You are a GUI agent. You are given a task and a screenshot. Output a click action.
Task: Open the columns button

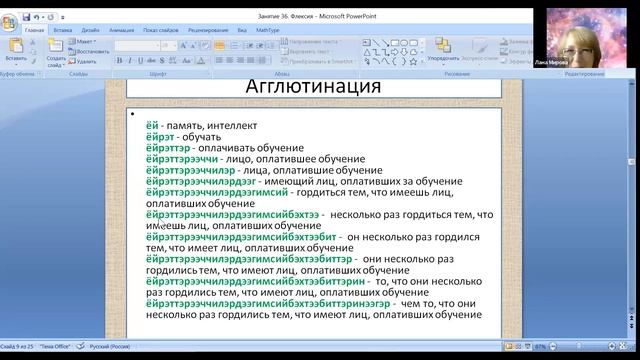click(x=263, y=60)
